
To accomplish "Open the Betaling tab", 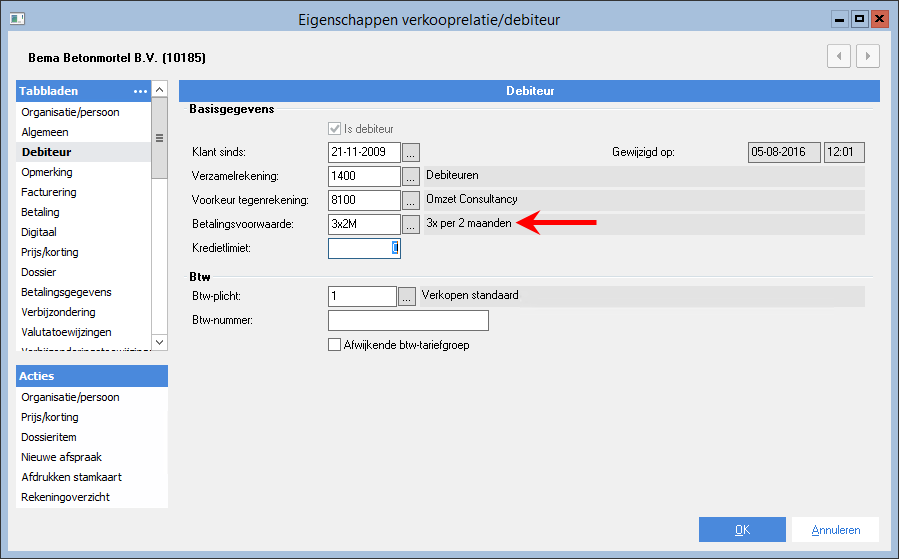I will pyautogui.click(x=84, y=212).
